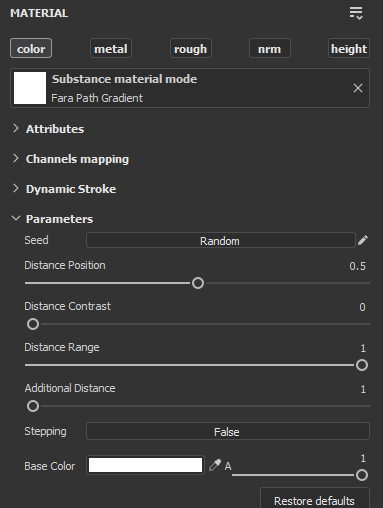
Task: Click the Distance Position slider handle
Action: [198, 283]
